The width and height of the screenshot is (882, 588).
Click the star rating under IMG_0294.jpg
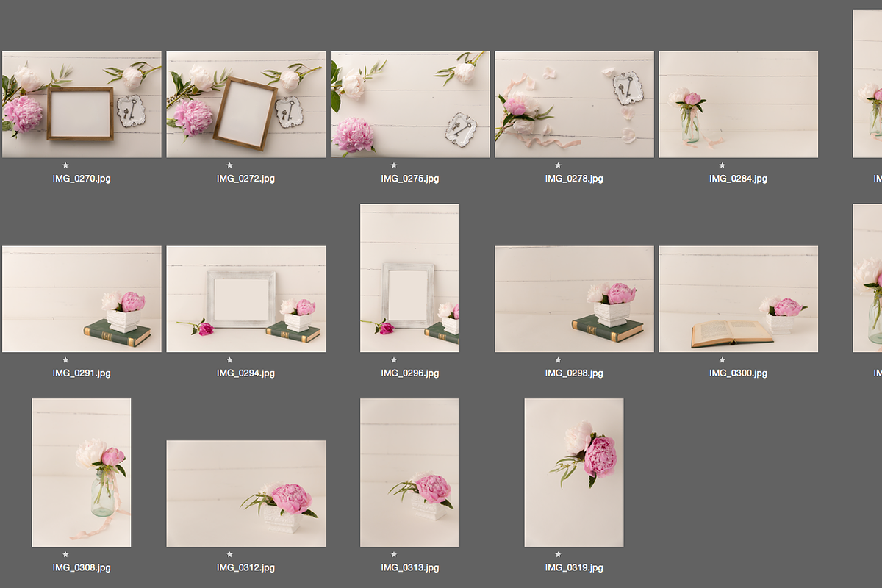coord(229,360)
